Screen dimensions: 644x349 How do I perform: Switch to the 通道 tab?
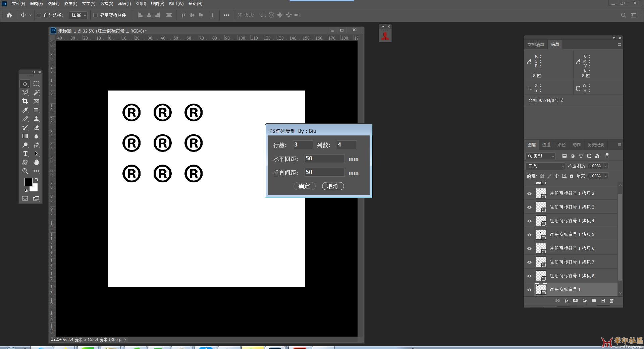pyautogui.click(x=546, y=145)
